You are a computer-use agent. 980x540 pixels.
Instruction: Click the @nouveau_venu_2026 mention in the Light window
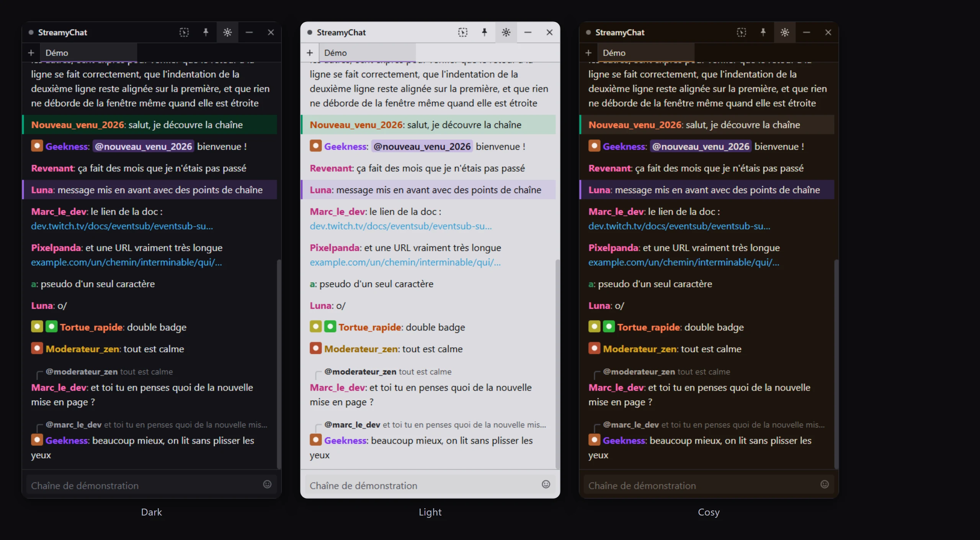422,147
